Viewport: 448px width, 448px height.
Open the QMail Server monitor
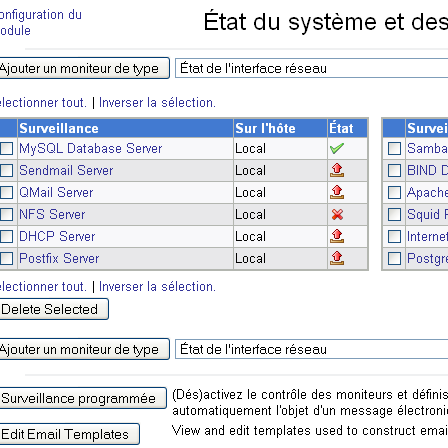point(56,192)
